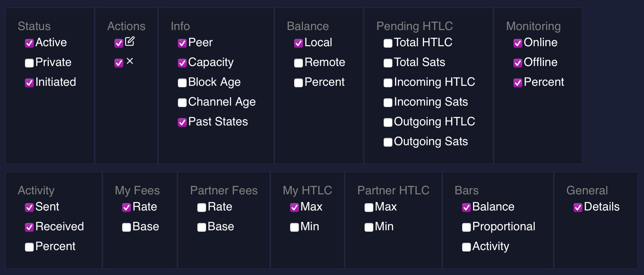Click the edit pencil icon under Actions

pyautogui.click(x=130, y=41)
